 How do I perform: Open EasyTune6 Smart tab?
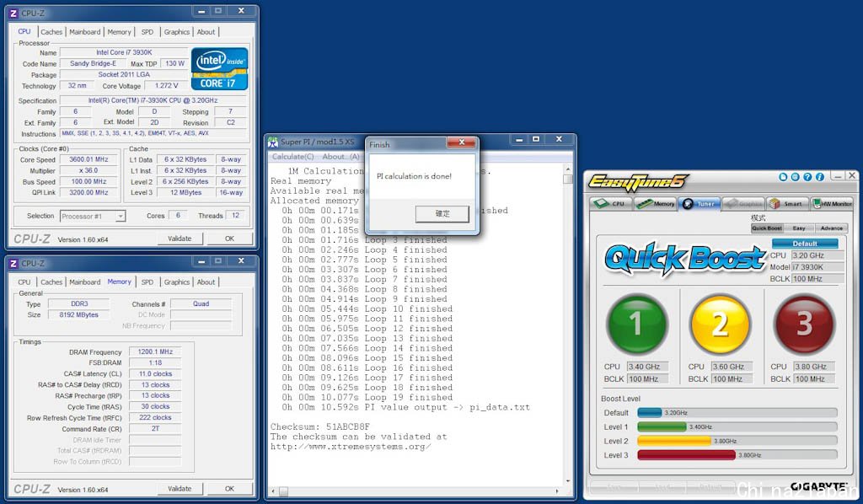788,204
